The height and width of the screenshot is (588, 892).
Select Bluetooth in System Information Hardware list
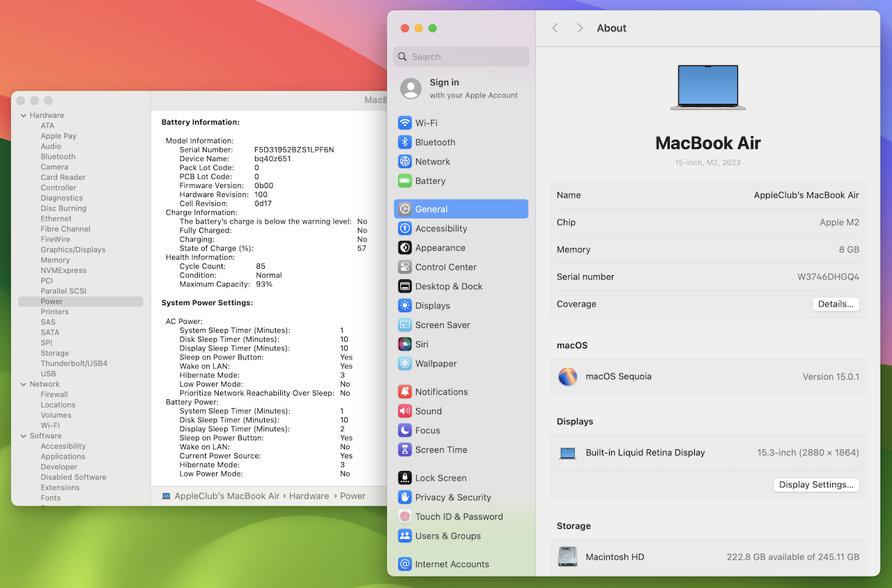click(58, 157)
